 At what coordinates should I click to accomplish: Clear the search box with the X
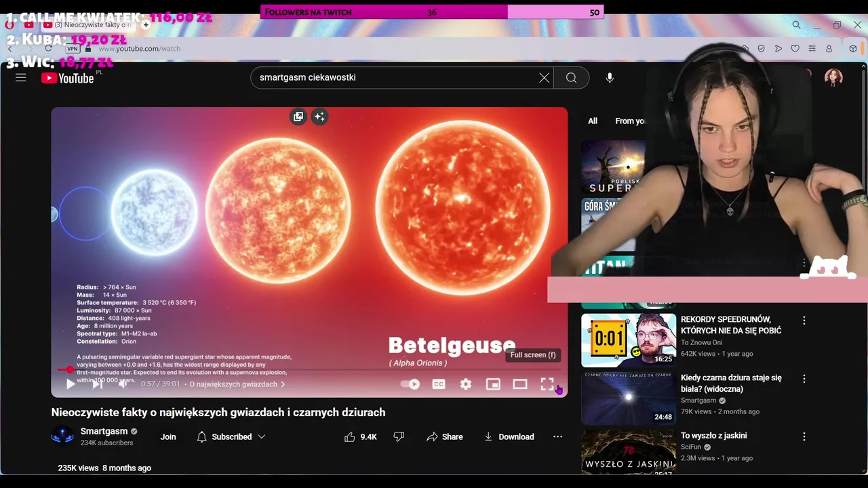(x=544, y=78)
